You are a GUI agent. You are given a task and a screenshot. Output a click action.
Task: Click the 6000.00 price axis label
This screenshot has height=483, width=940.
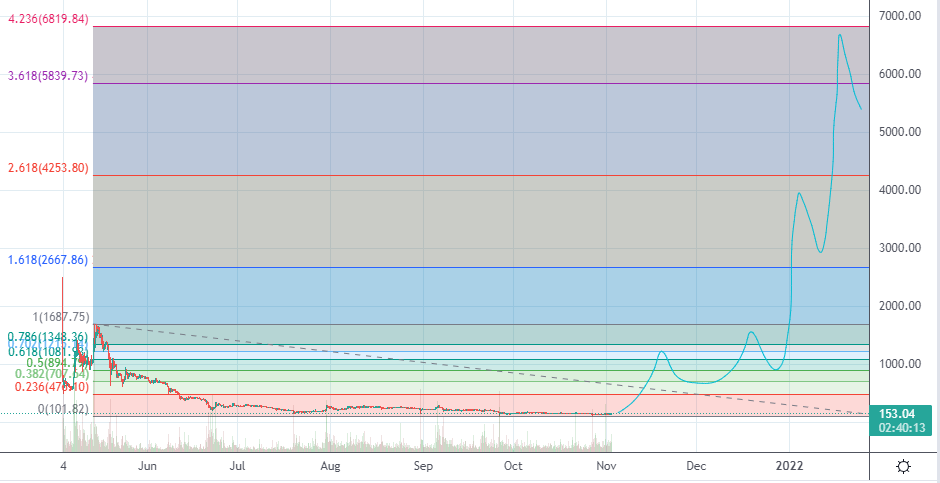pyautogui.click(x=900, y=74)
